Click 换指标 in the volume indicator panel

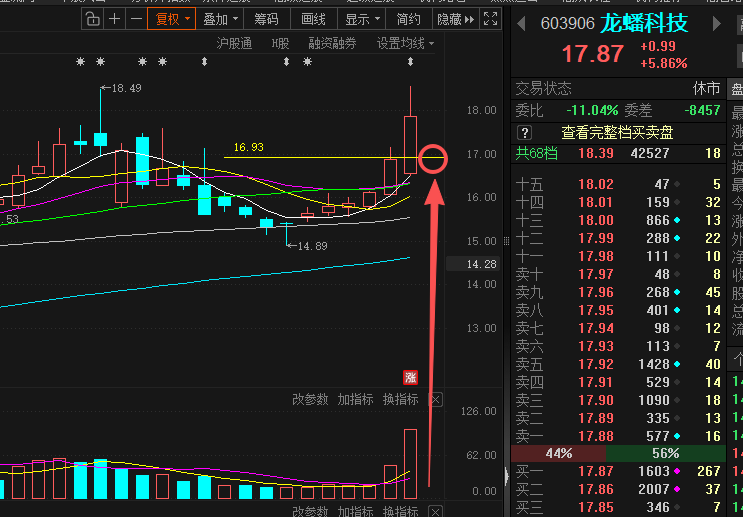pyautogui.click(x=401, y=399)
